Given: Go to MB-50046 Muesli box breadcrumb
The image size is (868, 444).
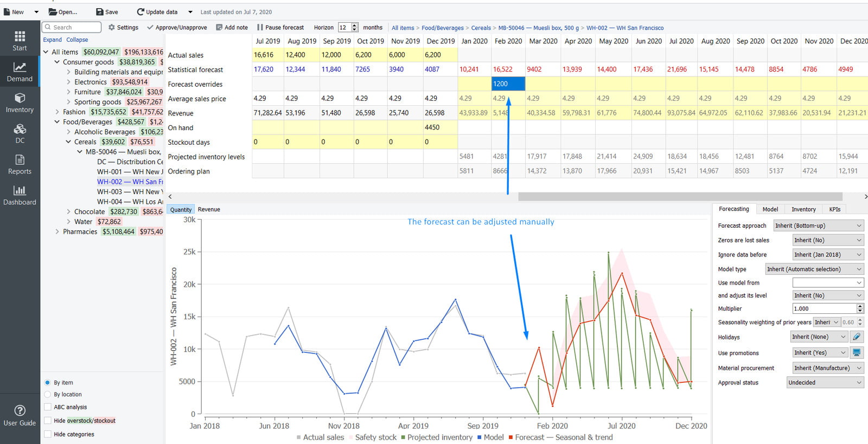Looking at the screenshot, I should (539, 28).
